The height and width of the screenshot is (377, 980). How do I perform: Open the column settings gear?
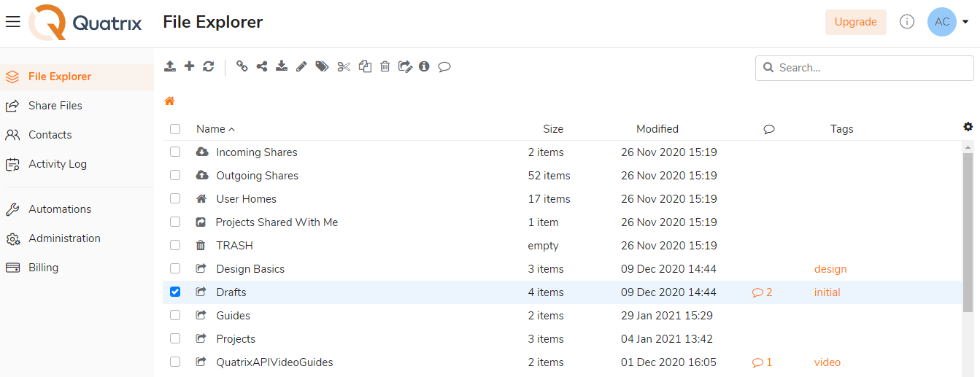tap(968, 127)
